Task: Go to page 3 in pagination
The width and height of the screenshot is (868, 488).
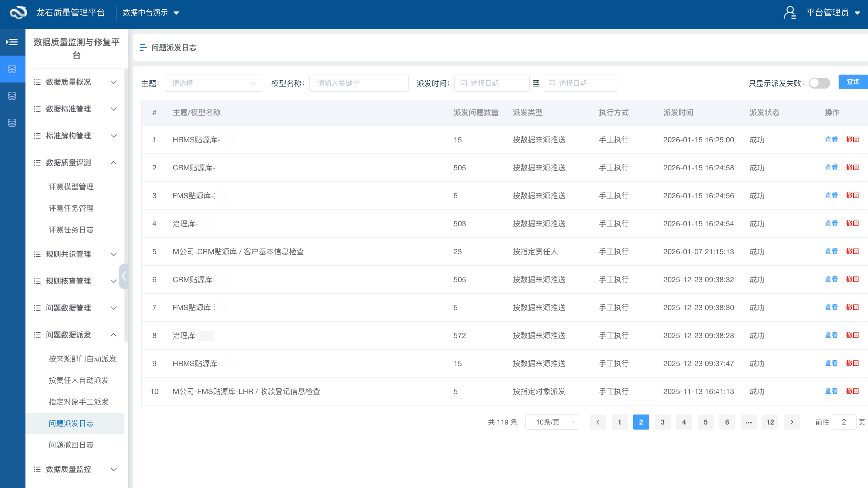Action: (662, 422)
